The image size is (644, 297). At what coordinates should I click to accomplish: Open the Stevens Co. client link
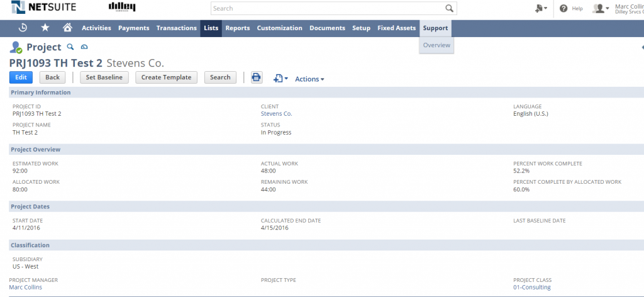pyautogui.click(x=276, y=114)
